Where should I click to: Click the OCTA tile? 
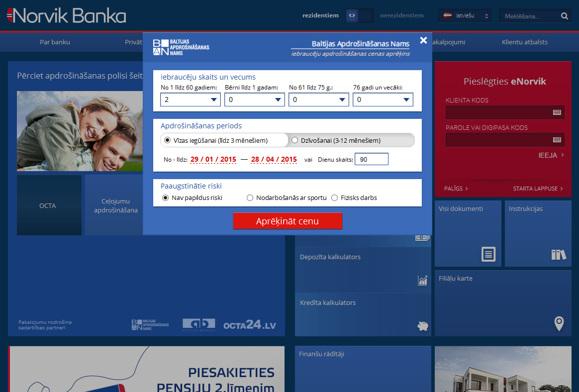point(49,205)
